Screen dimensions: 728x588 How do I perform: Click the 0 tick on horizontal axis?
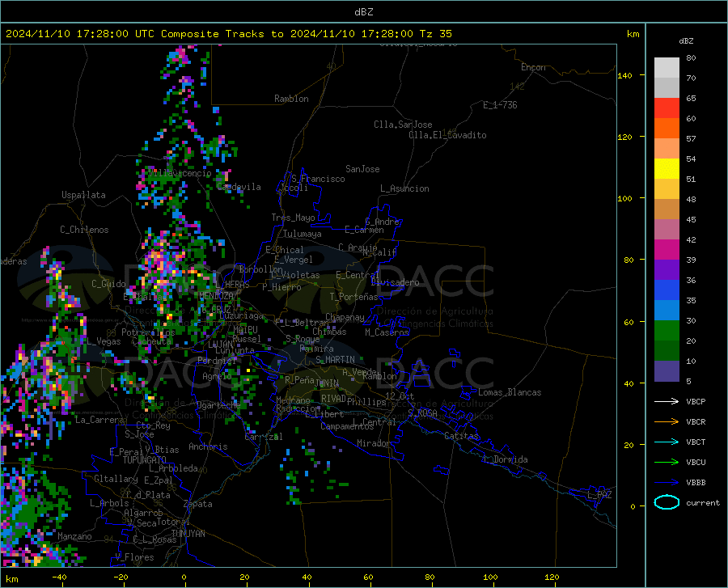pyautogui.click(x=184, y=577)
